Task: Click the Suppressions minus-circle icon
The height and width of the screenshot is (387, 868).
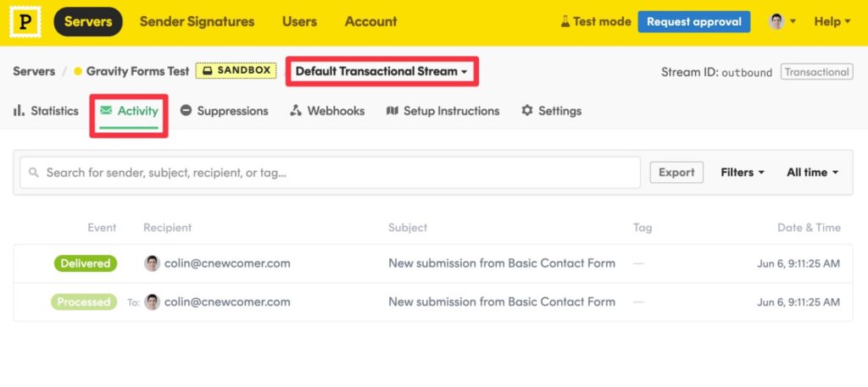Action: point(186,111)
